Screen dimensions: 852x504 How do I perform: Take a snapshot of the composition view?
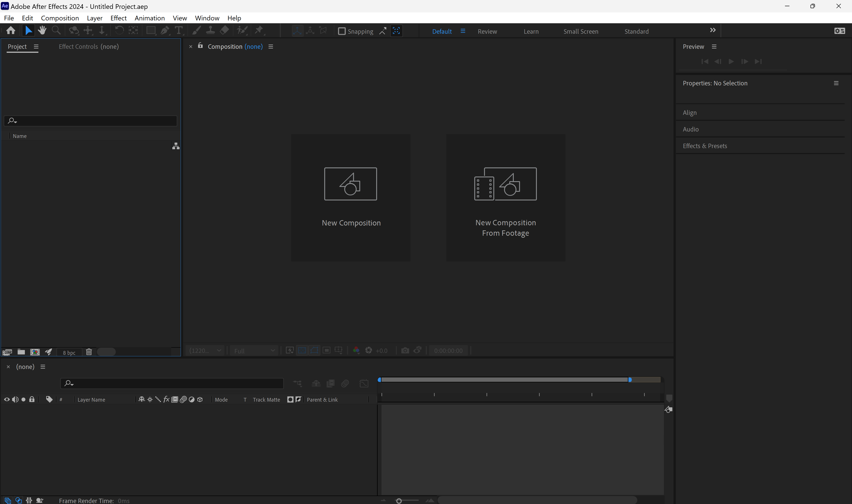tap(405, 351)
